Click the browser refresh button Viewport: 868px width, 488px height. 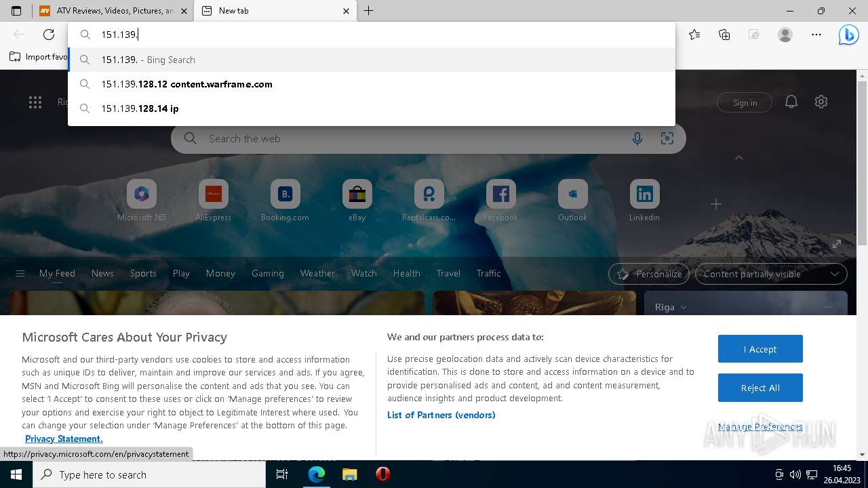[49, 35]
